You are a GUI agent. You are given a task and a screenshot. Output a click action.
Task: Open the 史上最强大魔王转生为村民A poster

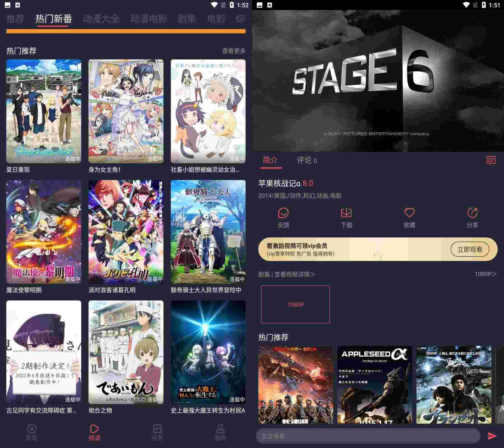(208, 352)
